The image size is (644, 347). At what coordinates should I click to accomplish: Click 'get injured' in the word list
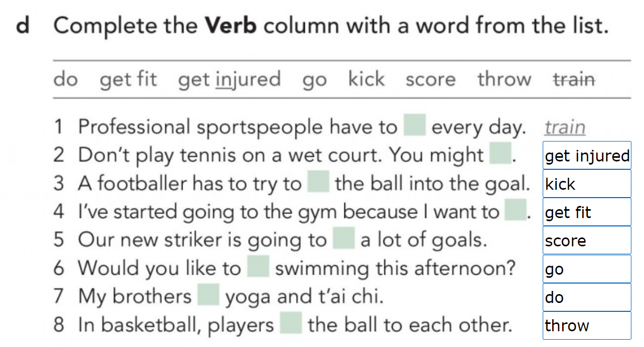pyautogui.click(x=229, y=80)
